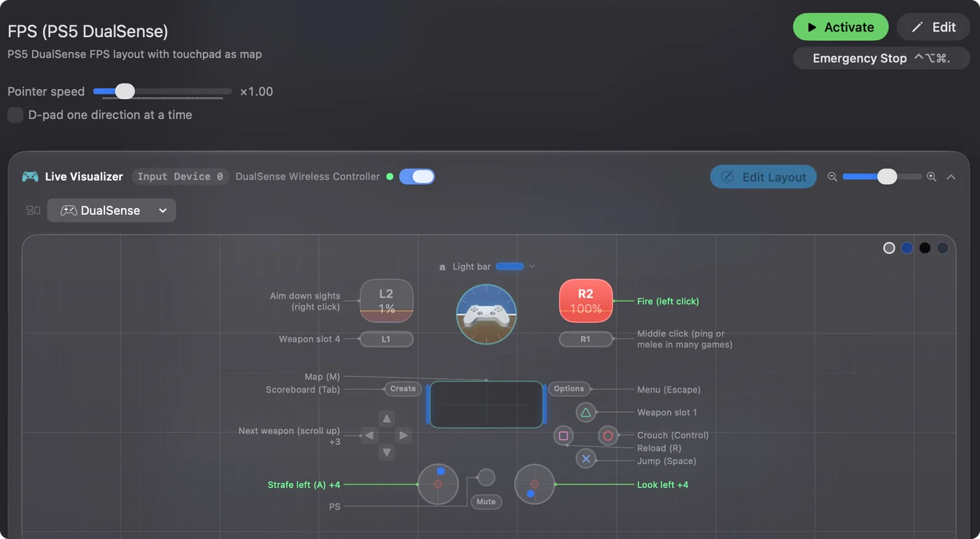Screen dimensions: 980x539
Task: Click the Create button on the controller
Action: [403, 388]
